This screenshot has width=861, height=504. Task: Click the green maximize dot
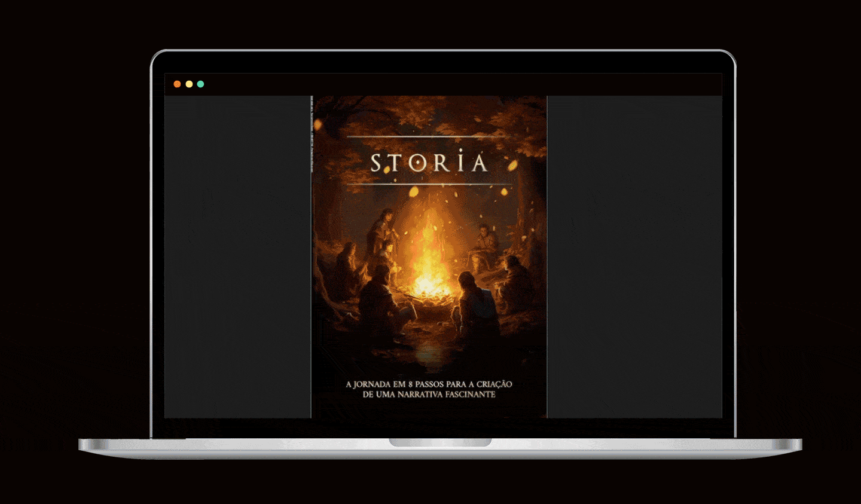(200, 84)
